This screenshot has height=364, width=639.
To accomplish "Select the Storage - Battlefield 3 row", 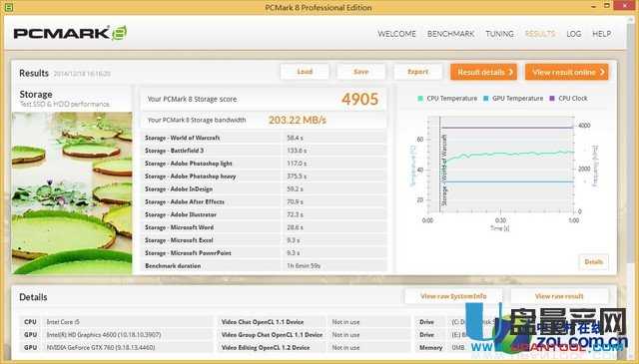I will click(x=264, y=151).
